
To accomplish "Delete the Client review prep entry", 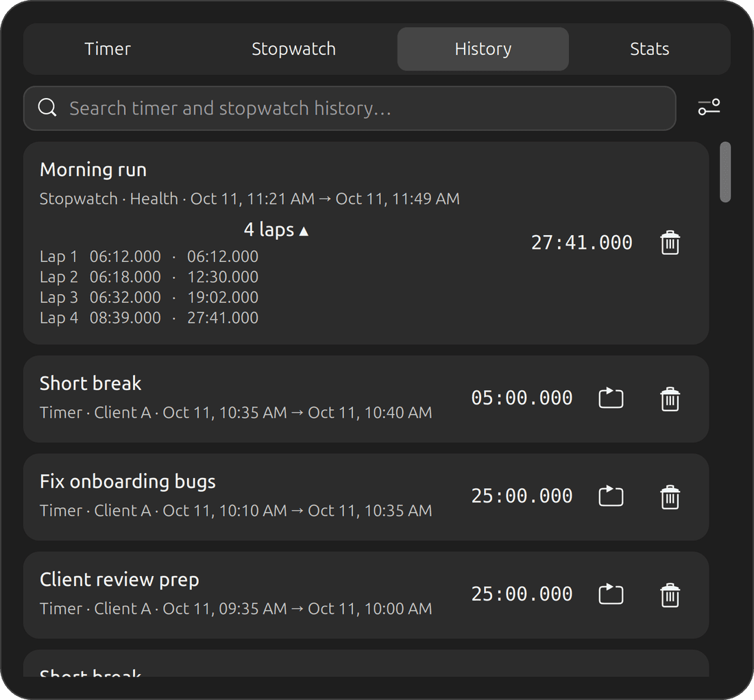I will click(670, 595).
